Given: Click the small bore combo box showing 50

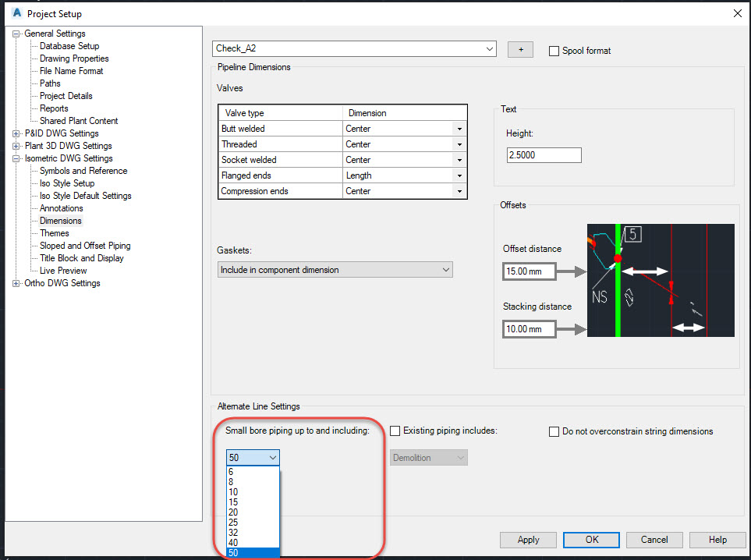Looking at the screenshot, I should (253, 458).
